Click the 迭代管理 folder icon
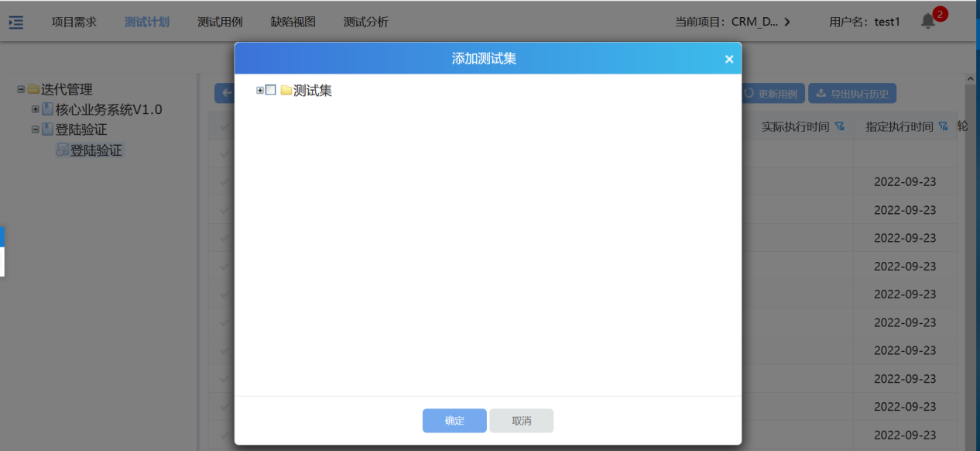 (x=33, y=90)
